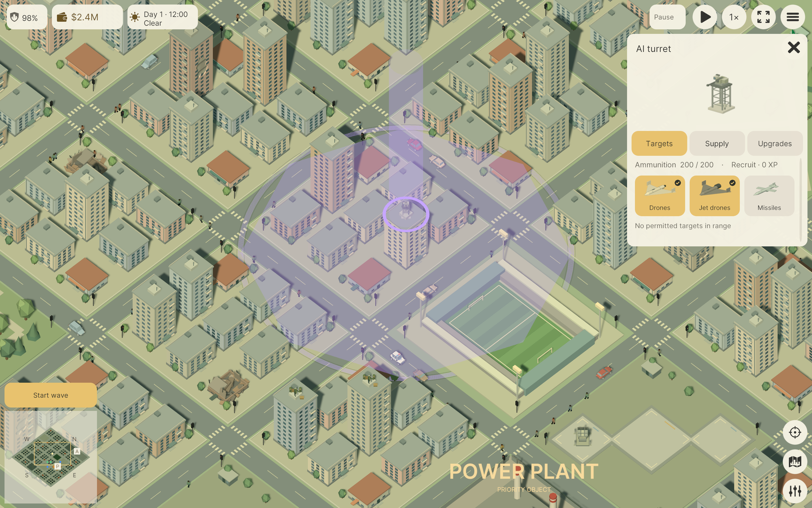Screen dimensions: 812x508
Task: Open the map overlay icon
Action: 795,462
